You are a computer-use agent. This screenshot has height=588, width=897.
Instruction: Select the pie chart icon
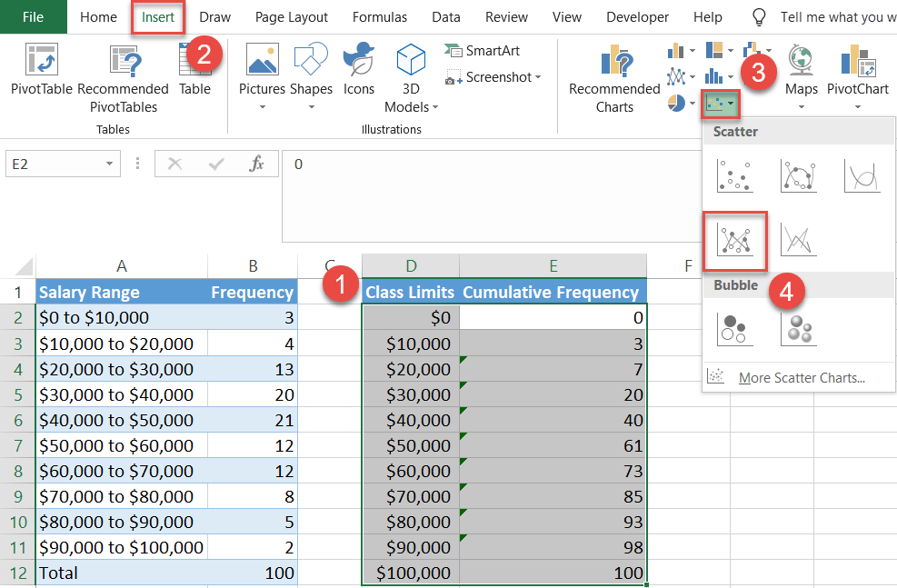tap(675, 103)
